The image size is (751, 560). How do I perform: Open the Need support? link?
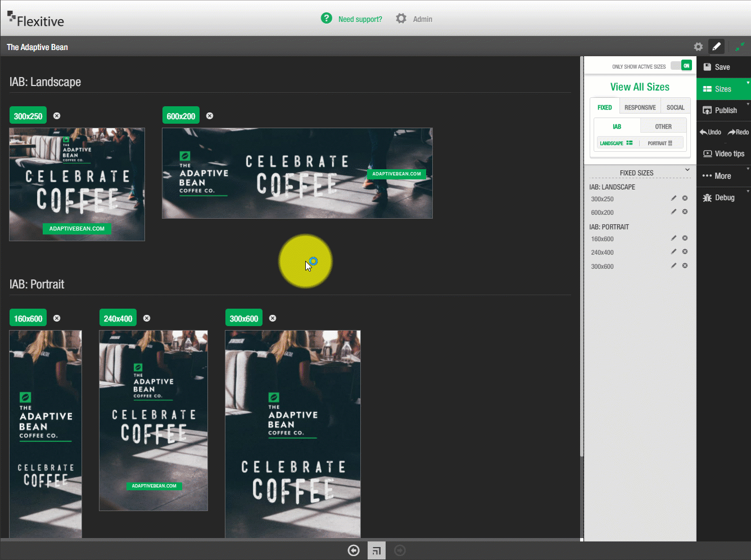pos(360,19)
